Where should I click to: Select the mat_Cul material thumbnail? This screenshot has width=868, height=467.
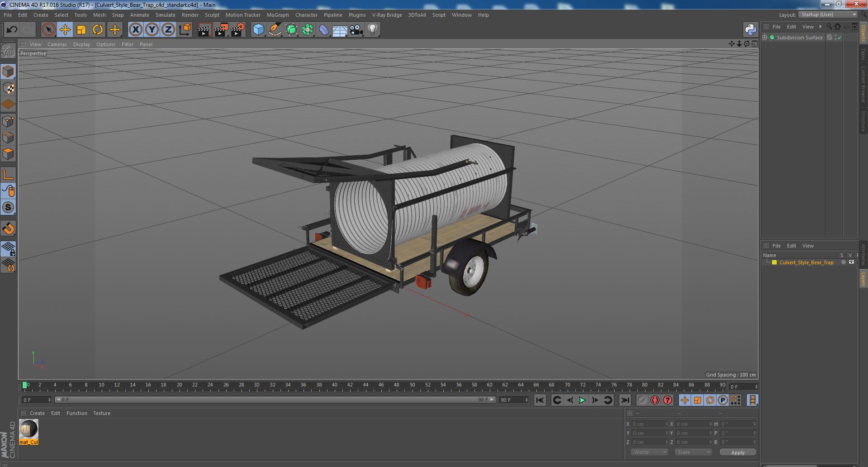(28, 432)
